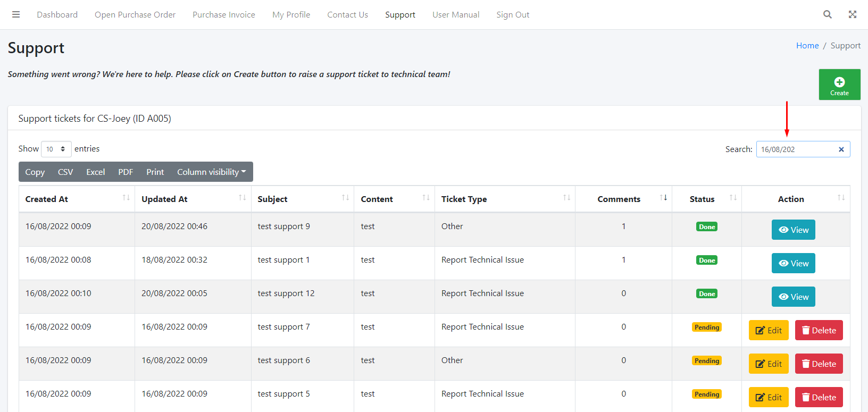
Task: Click the Home breadcrumb link
Action: (807, 46)
